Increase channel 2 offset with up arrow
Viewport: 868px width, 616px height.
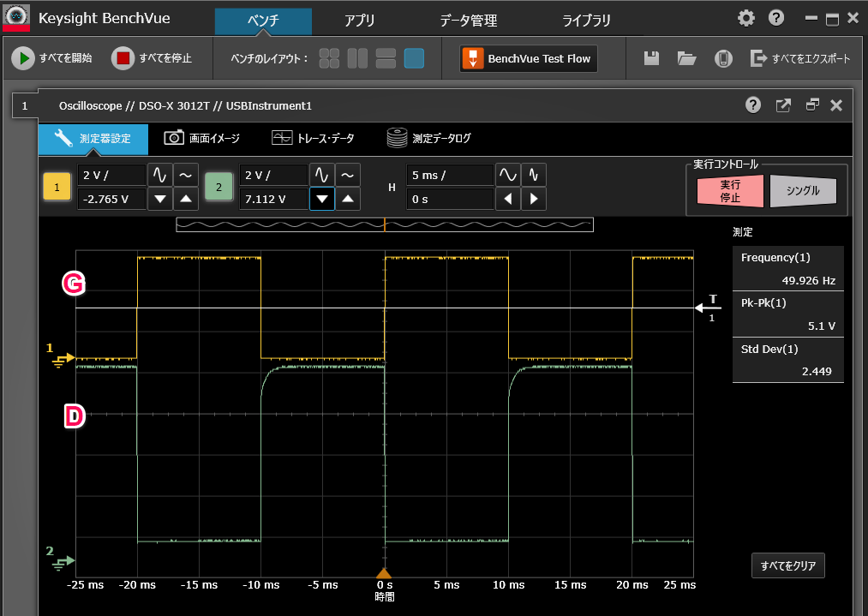point(347,200)
